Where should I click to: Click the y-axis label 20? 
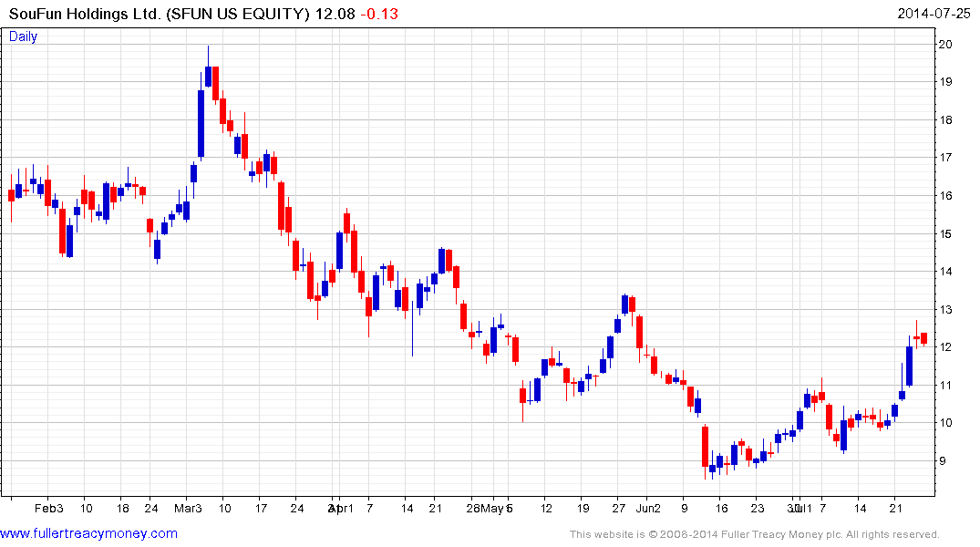pyautogui.click(x=945, y=44)
